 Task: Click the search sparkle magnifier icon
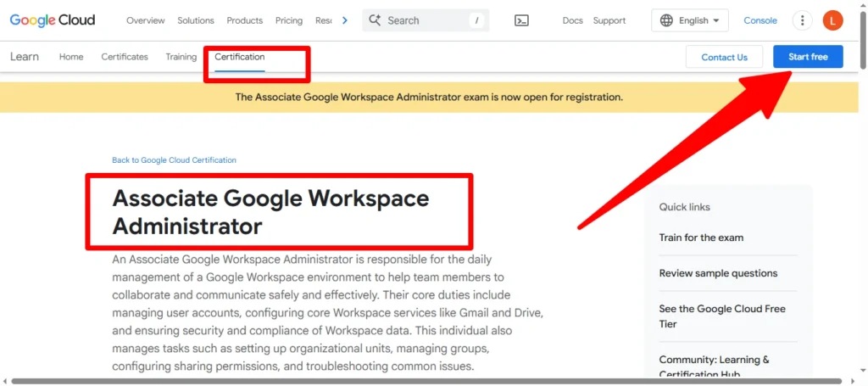pyautogui.click(x=375, y=20)
